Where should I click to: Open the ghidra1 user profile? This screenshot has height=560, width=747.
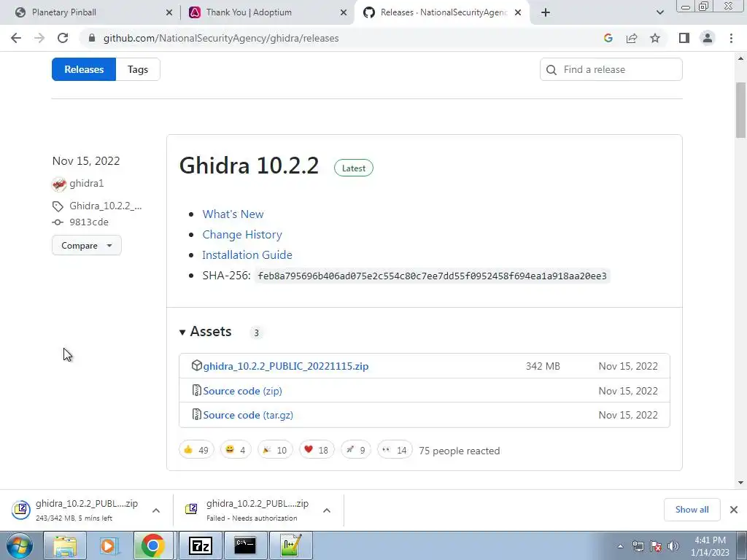(86, 183)
